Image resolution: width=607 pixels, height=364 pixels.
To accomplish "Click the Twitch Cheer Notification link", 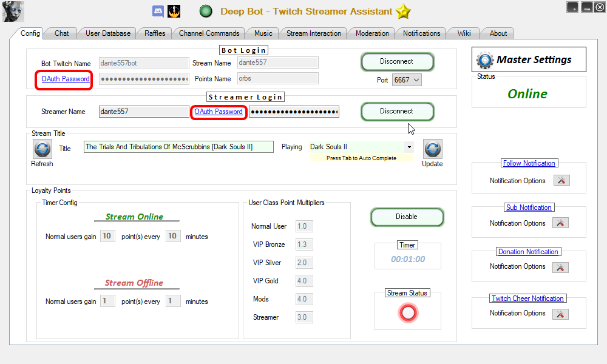I will point(527,298).
